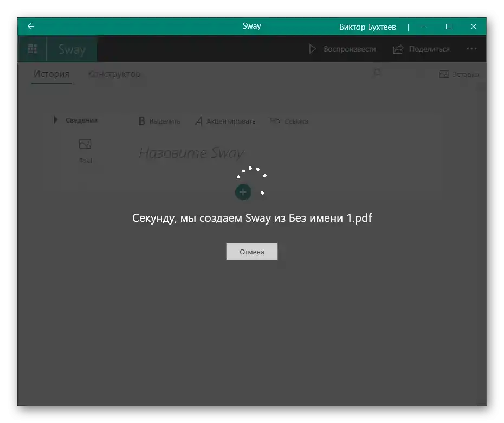The height and width of the screenshot is (423, 504).
Task: Expand the Сведения disclosure triangle
Action: tap(55, 120)
